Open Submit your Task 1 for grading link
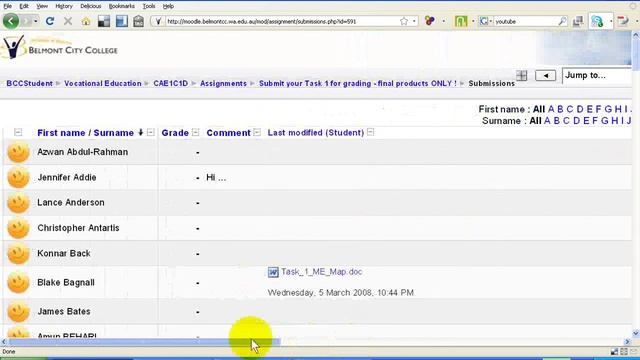640x360 pixels. coord(358,83)
